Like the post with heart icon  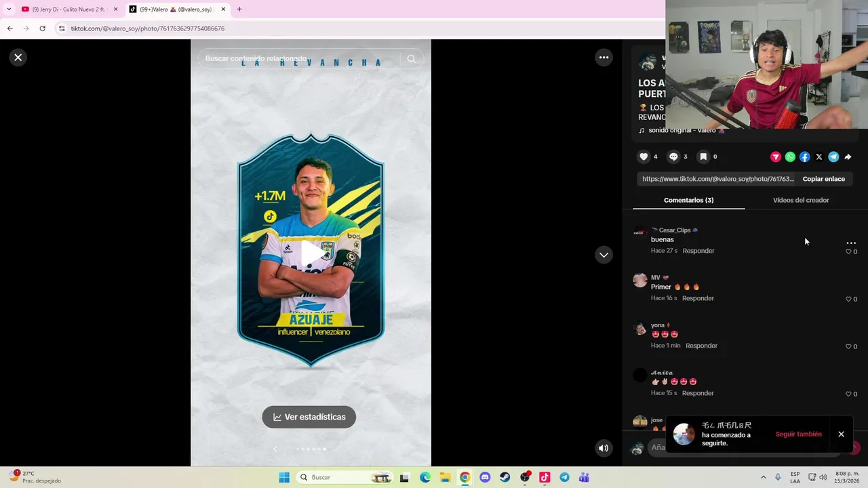(x=644, y=157)
